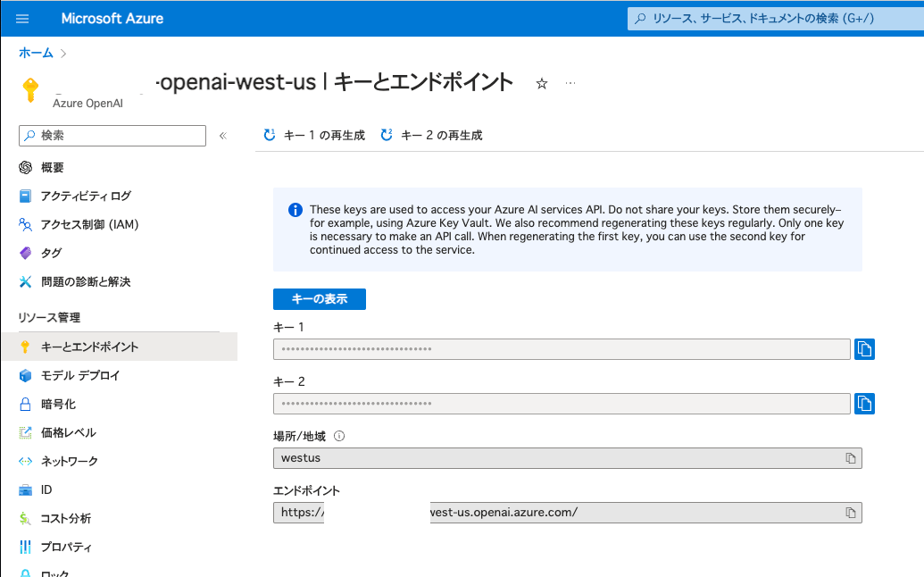Click the key icon beside キーとエンドポイント
This screenshot has width=924, height=577.
click(25, 347)
